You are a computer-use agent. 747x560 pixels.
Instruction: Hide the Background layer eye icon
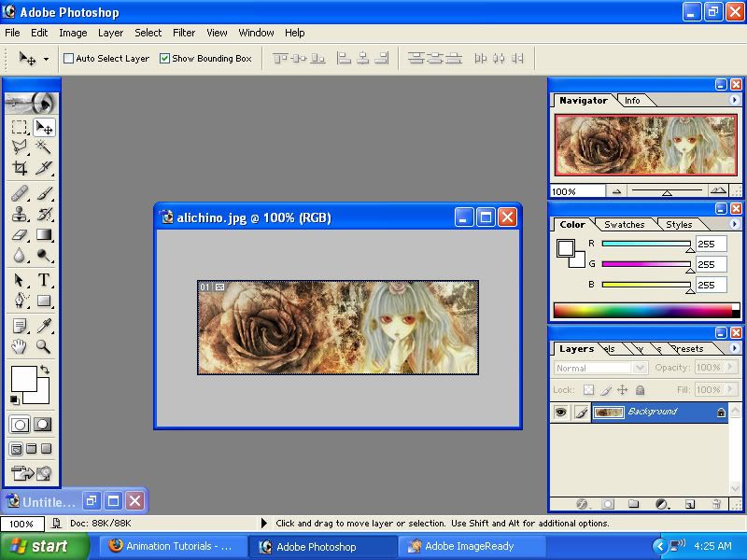tap(561, 412)
